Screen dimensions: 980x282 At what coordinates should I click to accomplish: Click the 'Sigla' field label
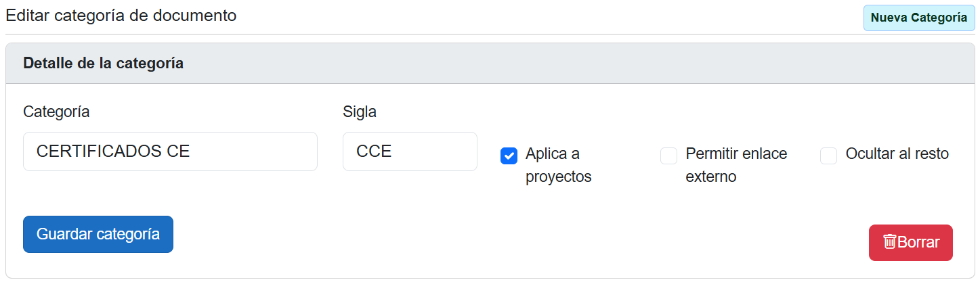(x=360, y=112)
